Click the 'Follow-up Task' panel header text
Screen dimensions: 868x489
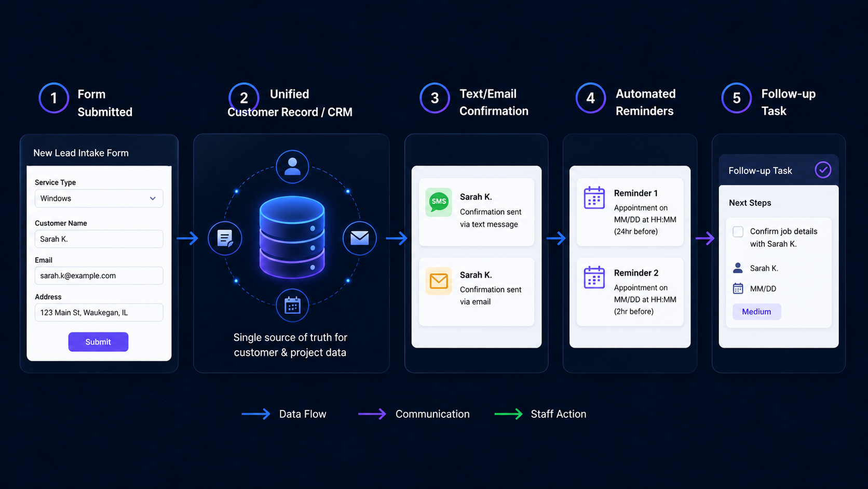(760, 170)
